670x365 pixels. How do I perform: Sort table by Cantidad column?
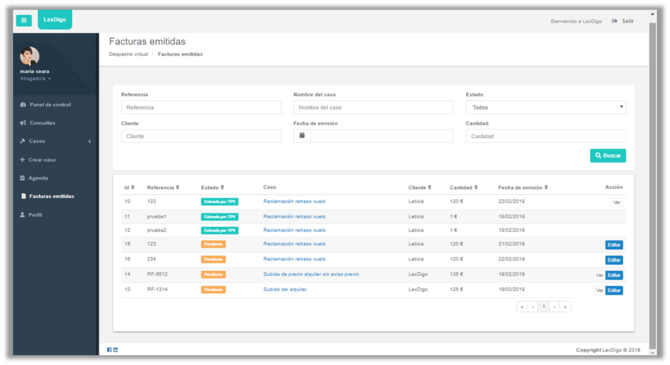(464, 188)
